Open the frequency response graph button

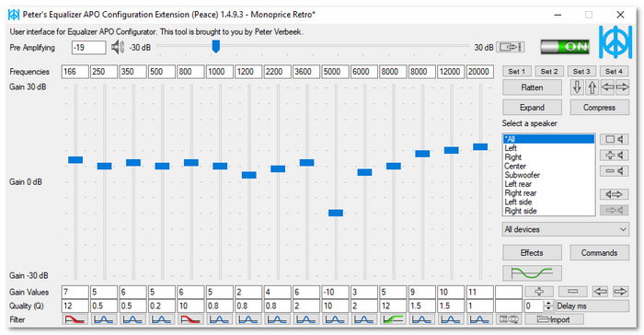(x=532, y=273)
